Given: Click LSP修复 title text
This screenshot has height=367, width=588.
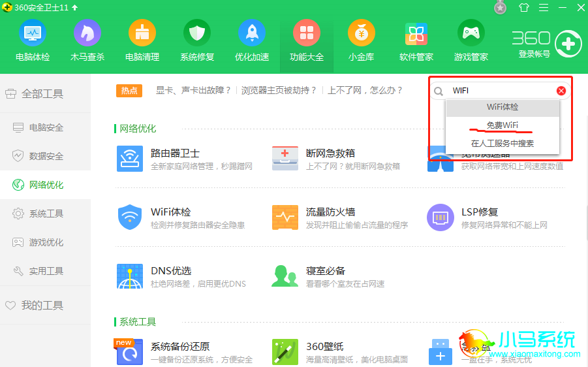Looking at the screenshot, I should click(480, 212).
